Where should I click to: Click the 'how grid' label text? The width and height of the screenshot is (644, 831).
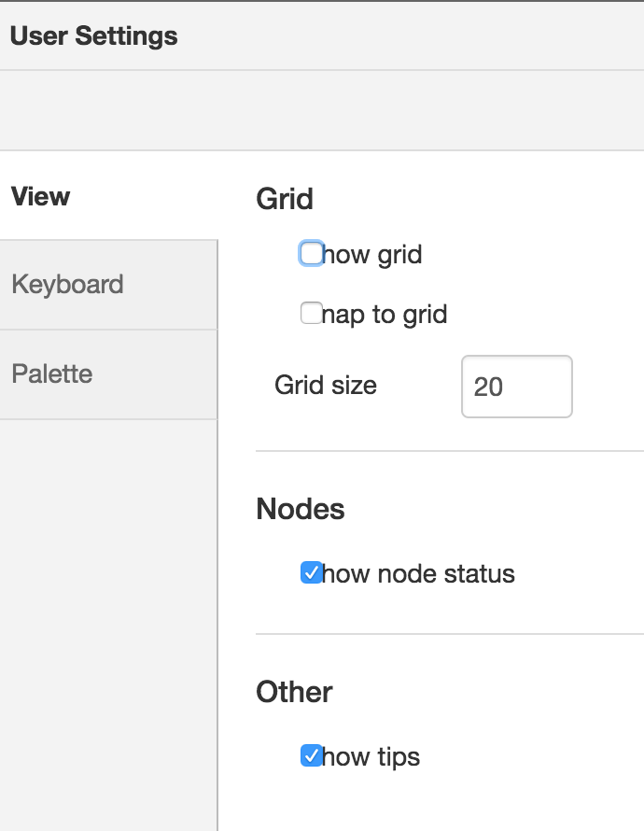pyautogui.click(x=371, y=254)
